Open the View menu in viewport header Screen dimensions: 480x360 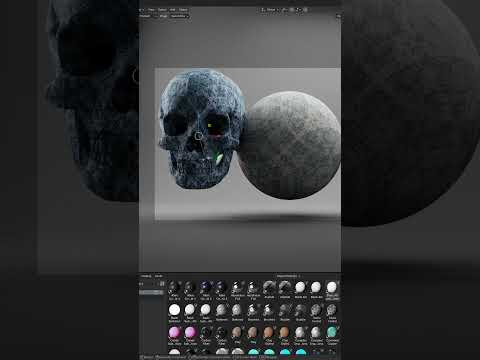click(151, 10)
